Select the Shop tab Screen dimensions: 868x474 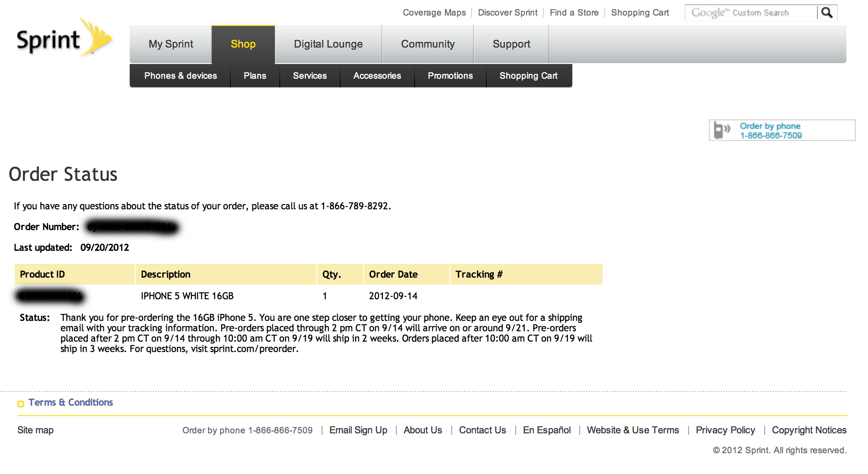(243, 44)
